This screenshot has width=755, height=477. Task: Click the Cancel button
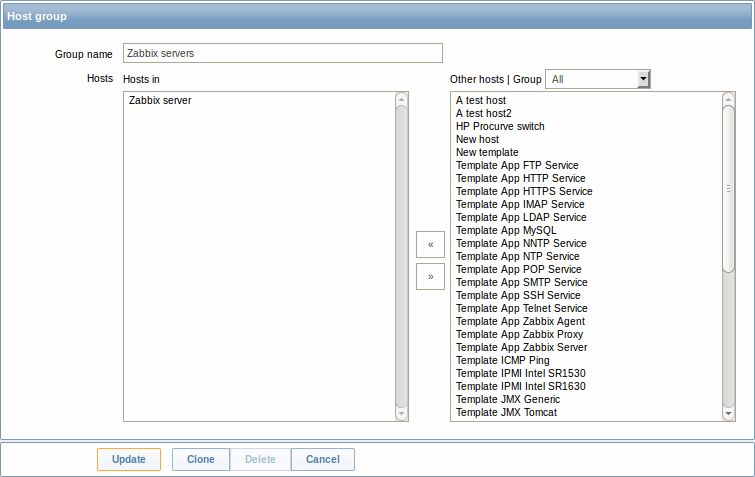click(323, 459)
